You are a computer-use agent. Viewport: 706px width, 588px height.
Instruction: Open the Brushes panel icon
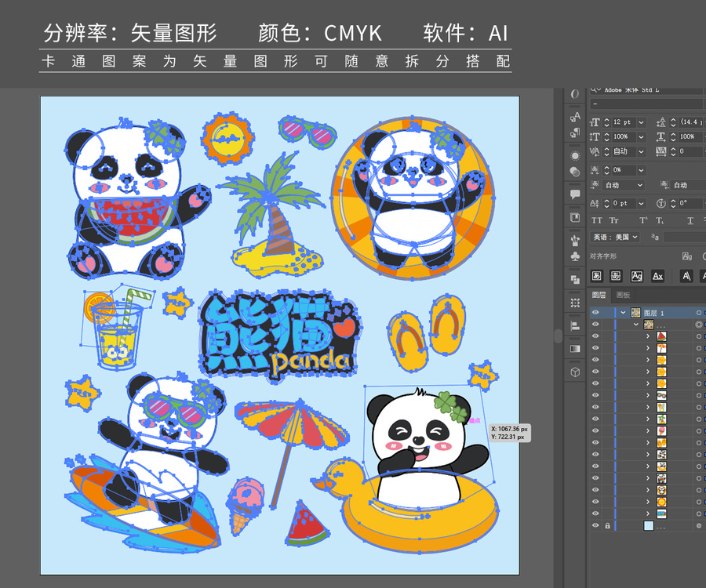pos(575,240)
